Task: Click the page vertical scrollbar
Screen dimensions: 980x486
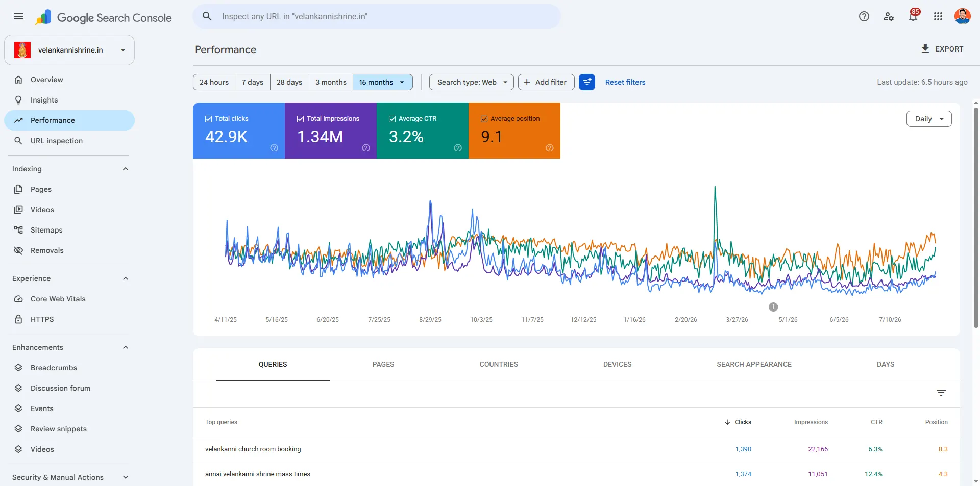Action: tap(976, 217)
